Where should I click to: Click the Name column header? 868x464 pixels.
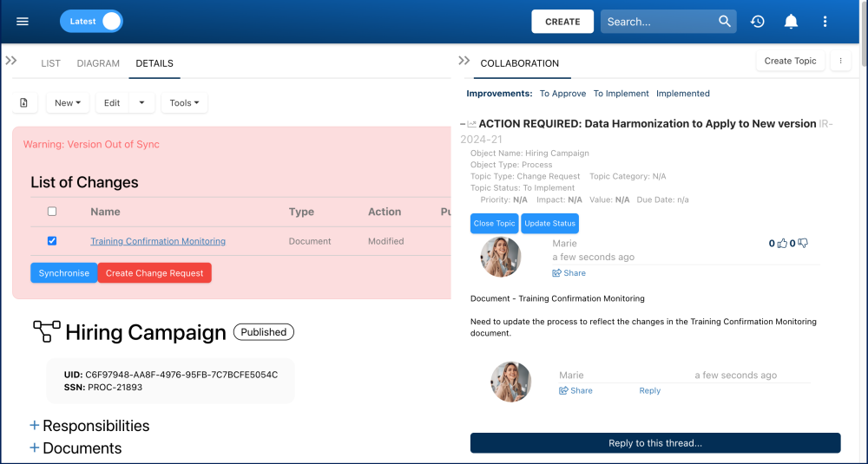click(105, 212)
